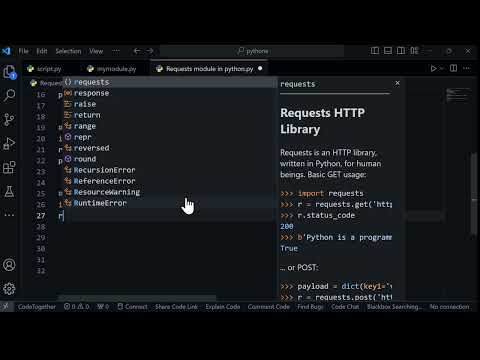Screen dimensions: 480x360
Task: Click Find Bugs in status bar
Action: [x=310, y=307]
